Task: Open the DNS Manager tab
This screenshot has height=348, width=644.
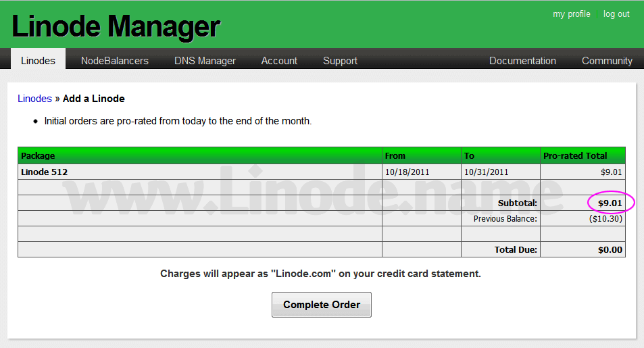Action: click(x=205, y=60)
